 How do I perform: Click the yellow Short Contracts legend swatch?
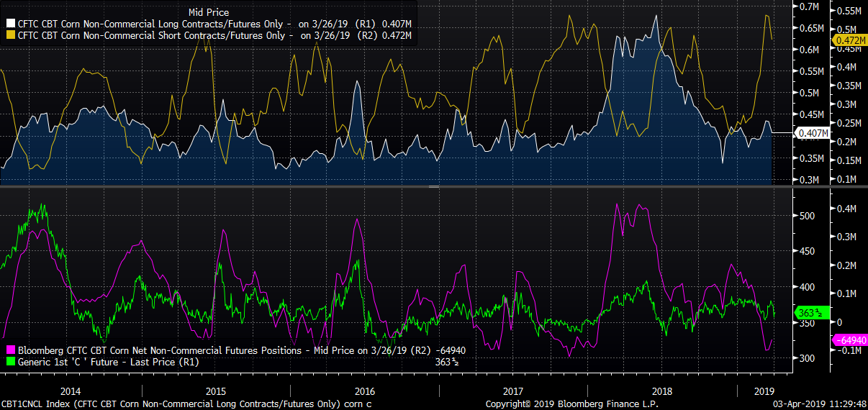(x=11, y=35)
